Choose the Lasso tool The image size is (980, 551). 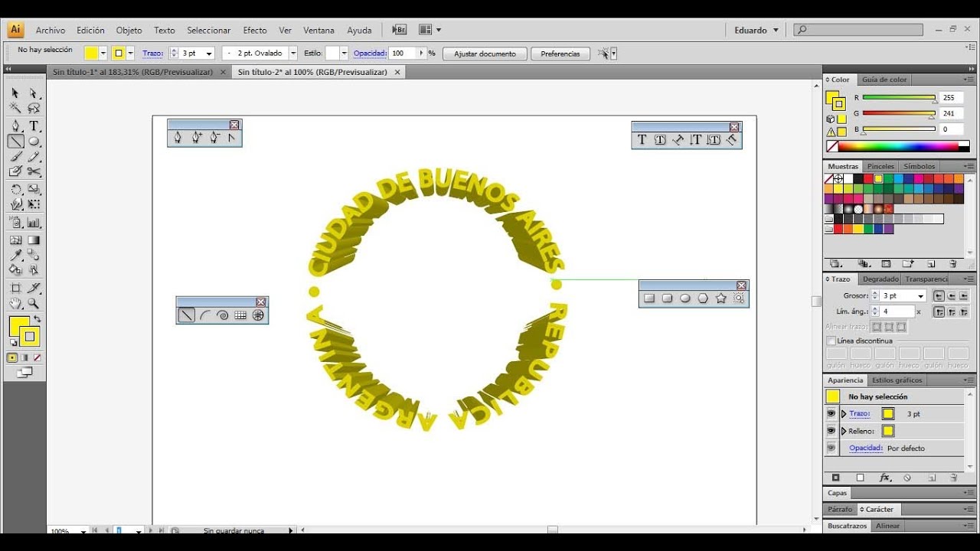[34, 109]
